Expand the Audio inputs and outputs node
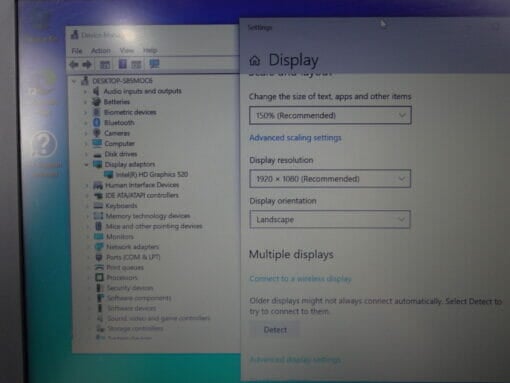This screenshot has height=383, width=510. point(86,91)
